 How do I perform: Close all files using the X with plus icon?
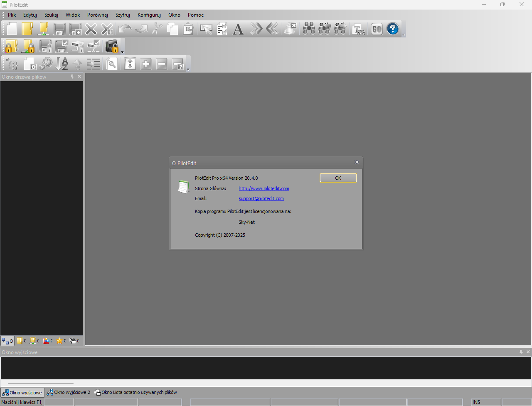pos(107,29)
